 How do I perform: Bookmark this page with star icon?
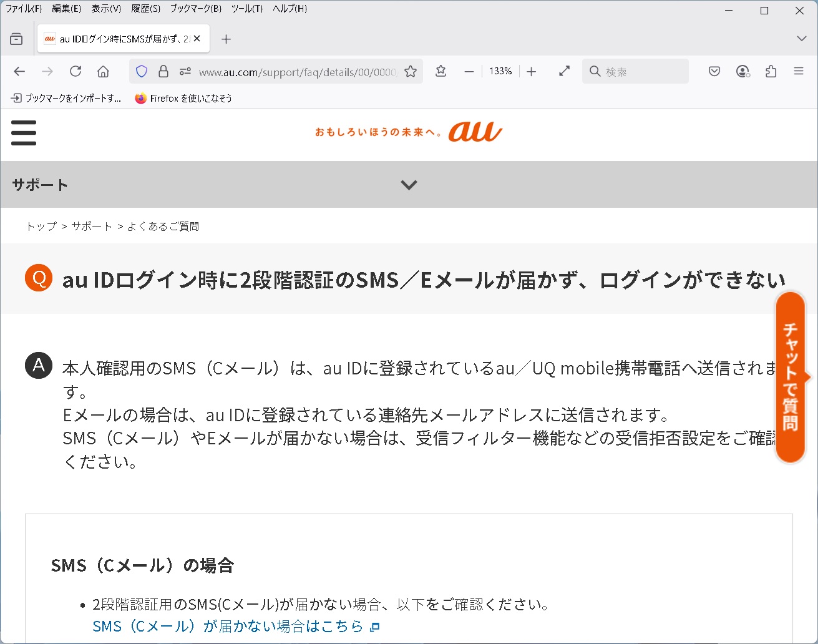click(x=411, y=72)
